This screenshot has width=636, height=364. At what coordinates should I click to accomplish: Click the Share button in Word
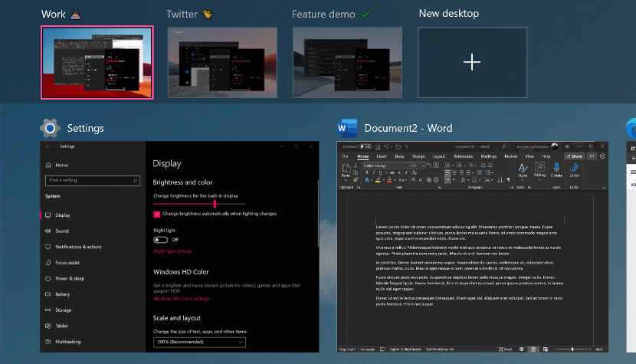[x=573, y=156]
